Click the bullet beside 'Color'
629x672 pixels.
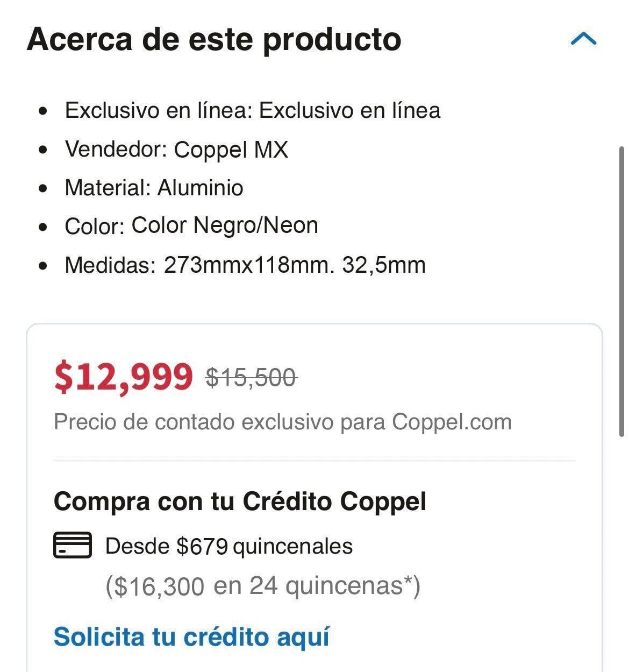[44, 227]
